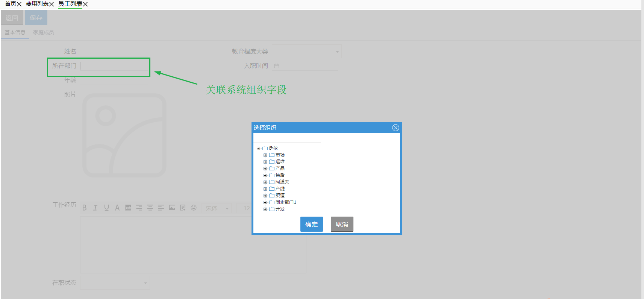
Task: Click 取消 button in dialog
Action: (x=342, y=224)
